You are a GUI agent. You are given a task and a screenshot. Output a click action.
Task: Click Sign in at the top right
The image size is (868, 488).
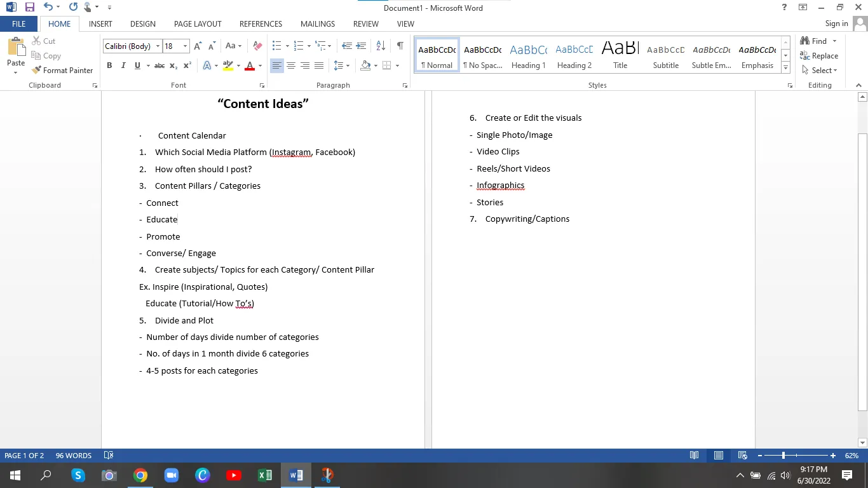pyautogui.click(x=836, y=24)
